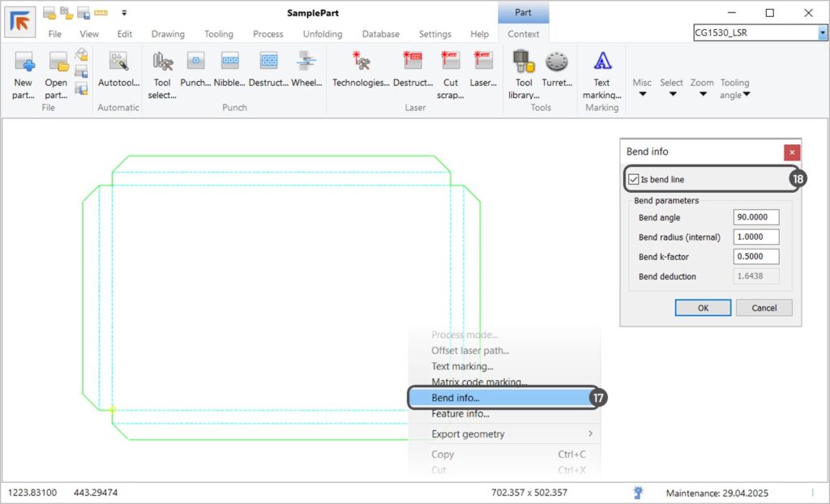This screenshot has height=504, width=830.
Task: Click the Cut scrap laser icon
Action: (451, 62)
